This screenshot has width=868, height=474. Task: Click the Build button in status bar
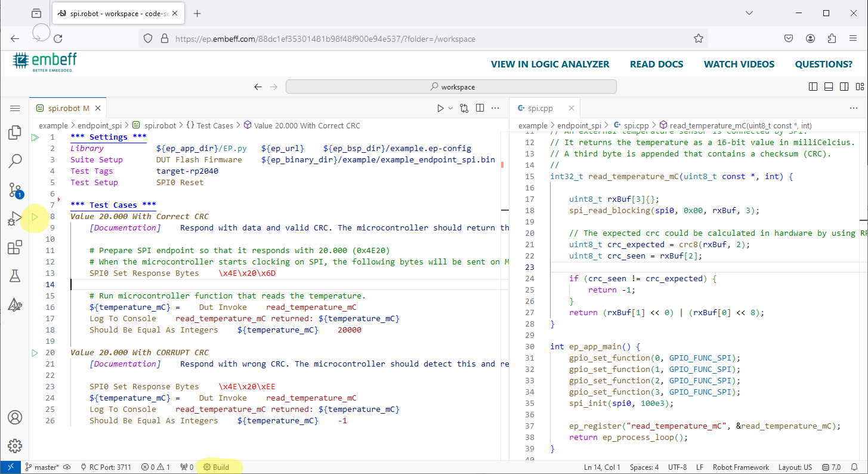click(x=216, y=467)
